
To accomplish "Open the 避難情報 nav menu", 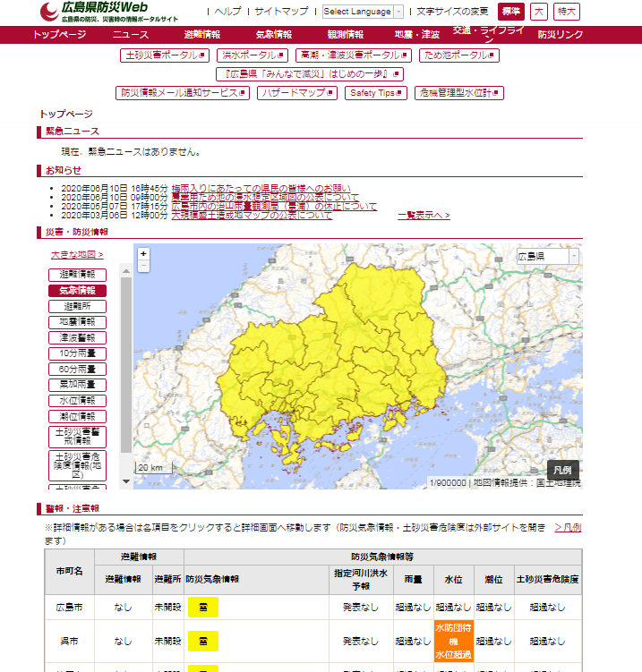I will pos(202,35).
